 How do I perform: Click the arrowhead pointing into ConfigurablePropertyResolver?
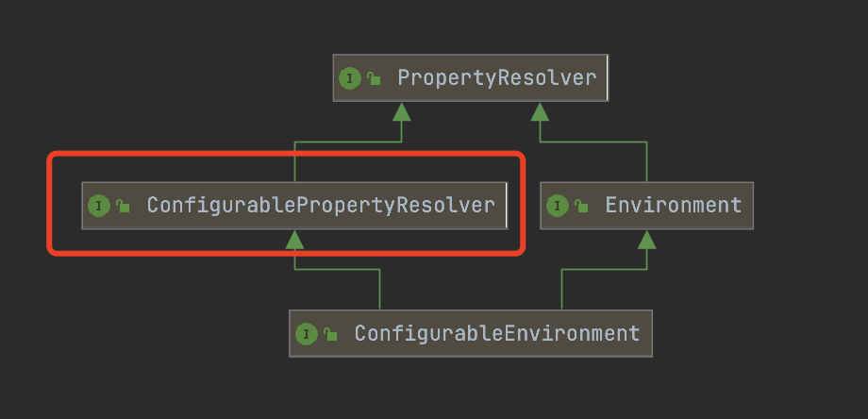(294, 239)
